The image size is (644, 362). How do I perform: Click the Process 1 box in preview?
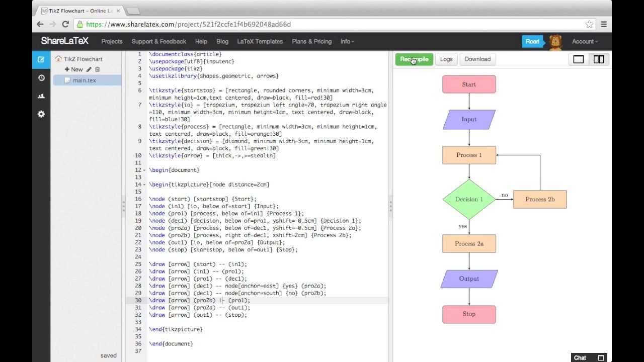point(469,155)
